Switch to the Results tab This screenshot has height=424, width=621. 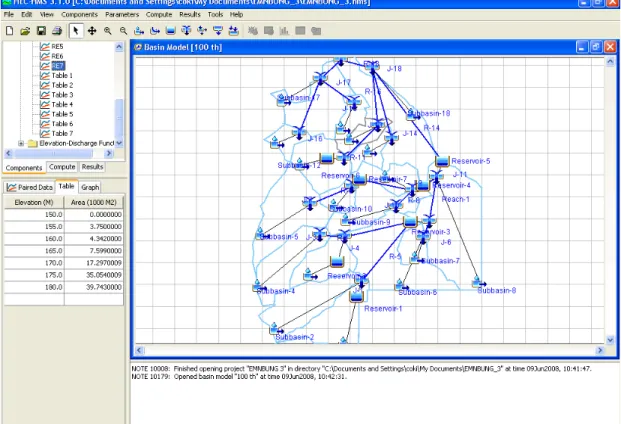click(92, 167)
